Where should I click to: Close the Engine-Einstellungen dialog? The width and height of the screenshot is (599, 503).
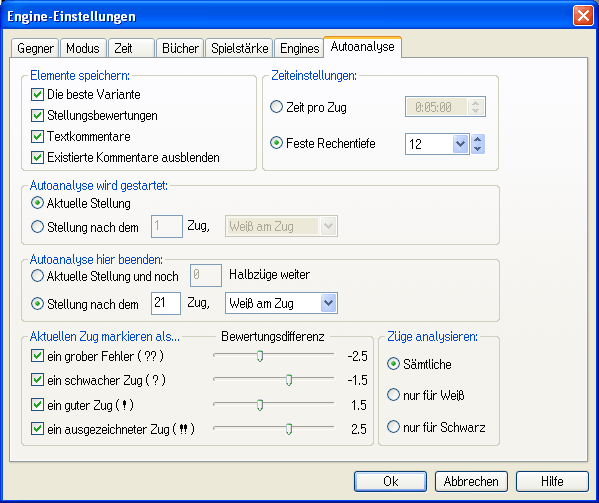coord(583,16)
